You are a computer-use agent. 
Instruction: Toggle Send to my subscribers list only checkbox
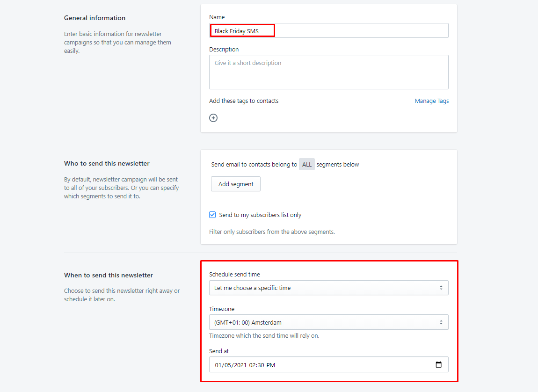pos(212,215)
